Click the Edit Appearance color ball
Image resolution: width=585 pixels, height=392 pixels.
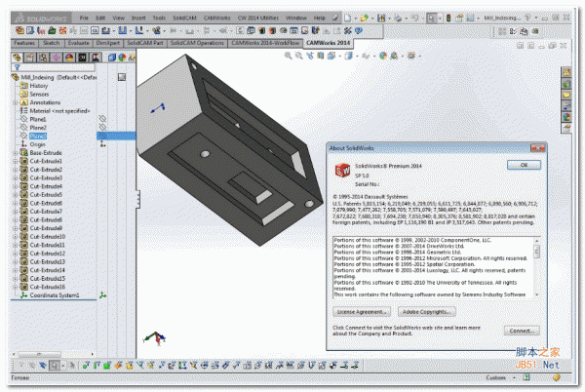tap(383, 56)
